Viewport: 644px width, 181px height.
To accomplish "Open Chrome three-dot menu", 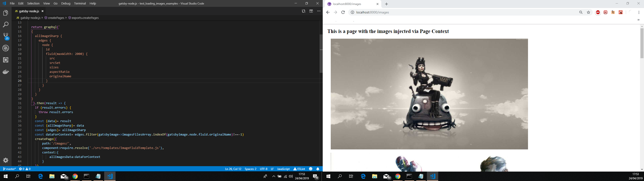I will [x=639, y=12].
